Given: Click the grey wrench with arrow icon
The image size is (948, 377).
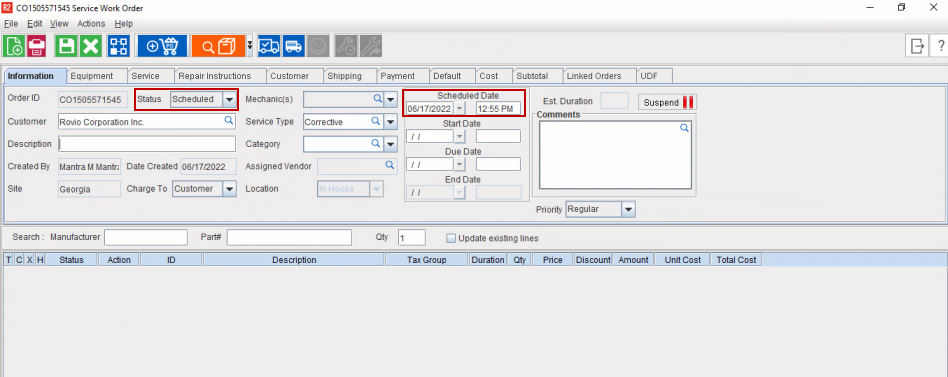Looking at the screenshot, I should coord(371,46).
